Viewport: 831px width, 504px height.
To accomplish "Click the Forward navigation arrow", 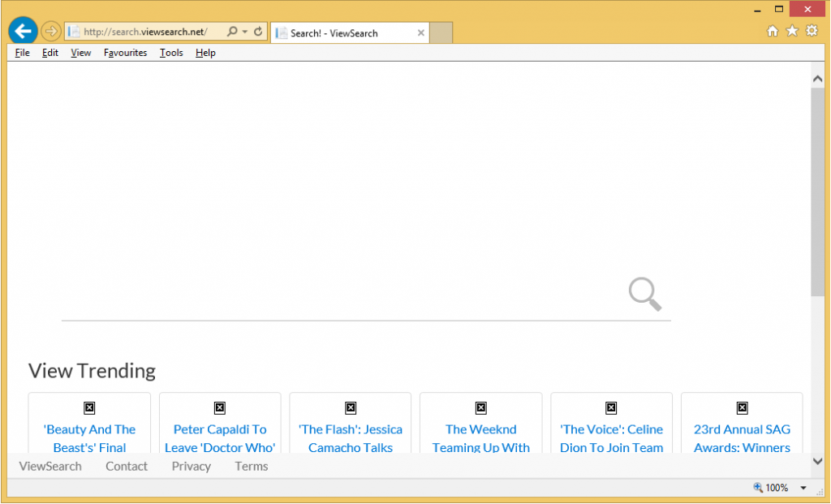I will (51, 32).
